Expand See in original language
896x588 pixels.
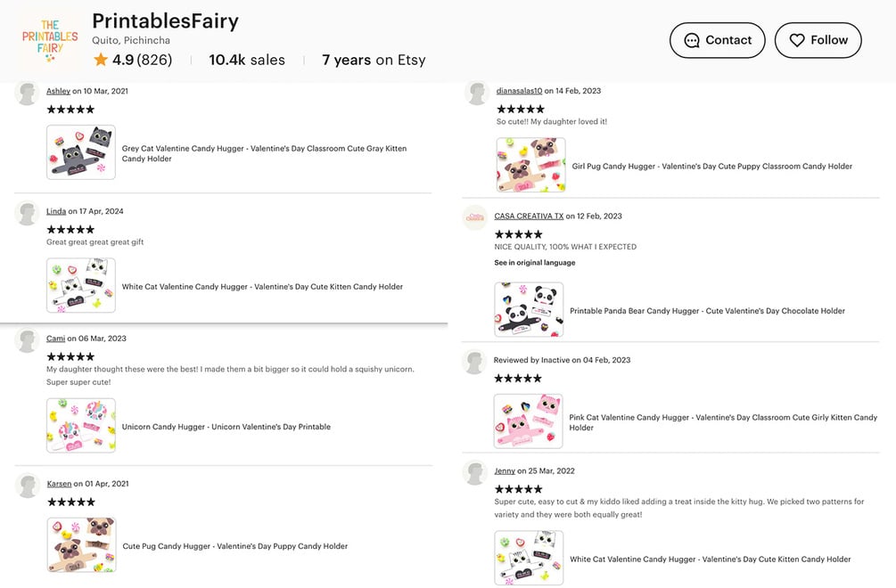[535, 263]
